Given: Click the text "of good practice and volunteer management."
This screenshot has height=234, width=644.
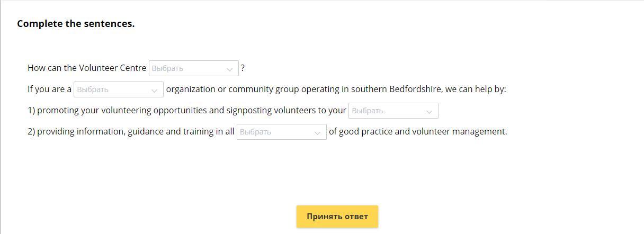Looking at the screenshot, I should pos(418,131).
